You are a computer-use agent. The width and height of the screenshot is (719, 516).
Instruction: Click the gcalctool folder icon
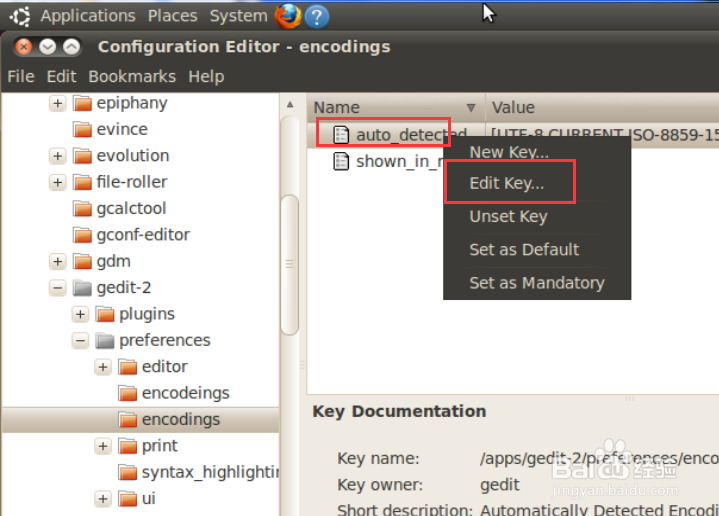pos(83,209)
